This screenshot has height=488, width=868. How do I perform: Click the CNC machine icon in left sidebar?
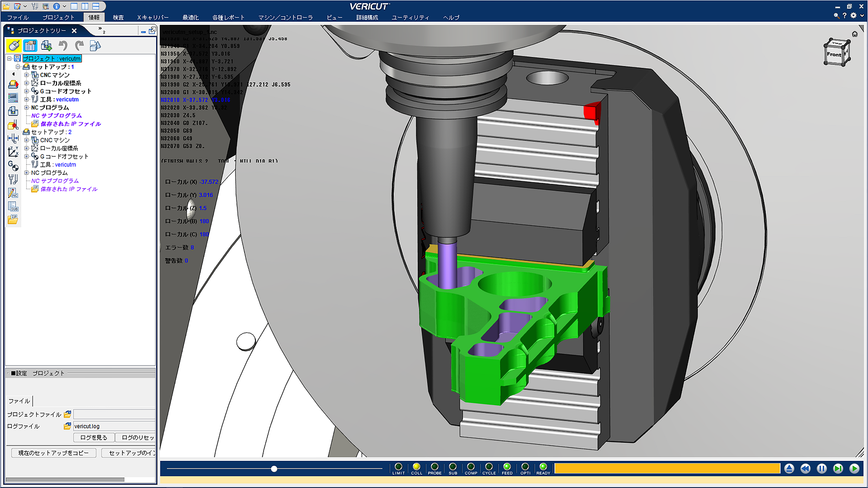[13, 111]
